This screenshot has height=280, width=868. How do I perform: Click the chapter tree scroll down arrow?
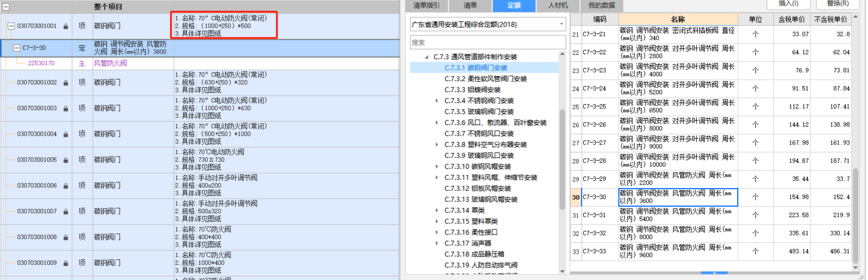pos(562,271)
